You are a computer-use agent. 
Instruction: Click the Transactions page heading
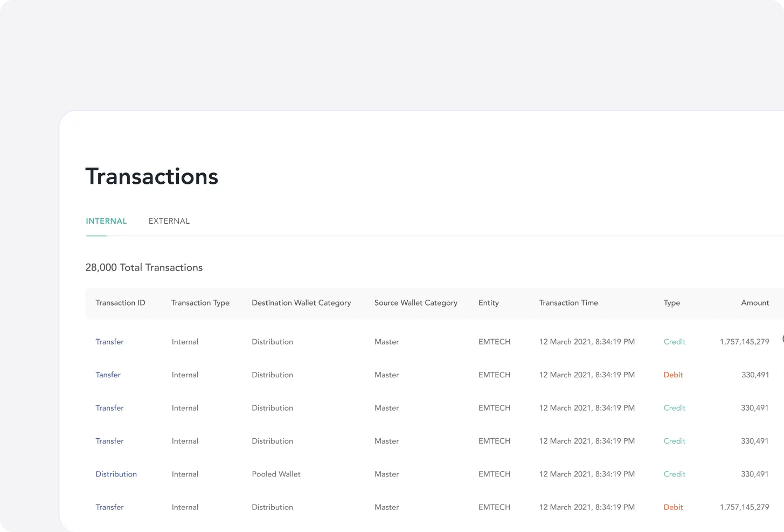pos(151,177)
